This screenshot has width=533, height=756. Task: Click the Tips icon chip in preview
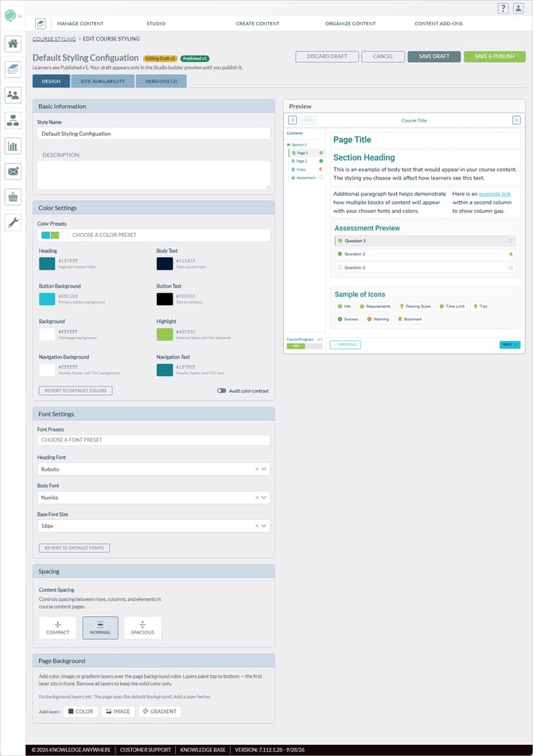tap(480, 306)
